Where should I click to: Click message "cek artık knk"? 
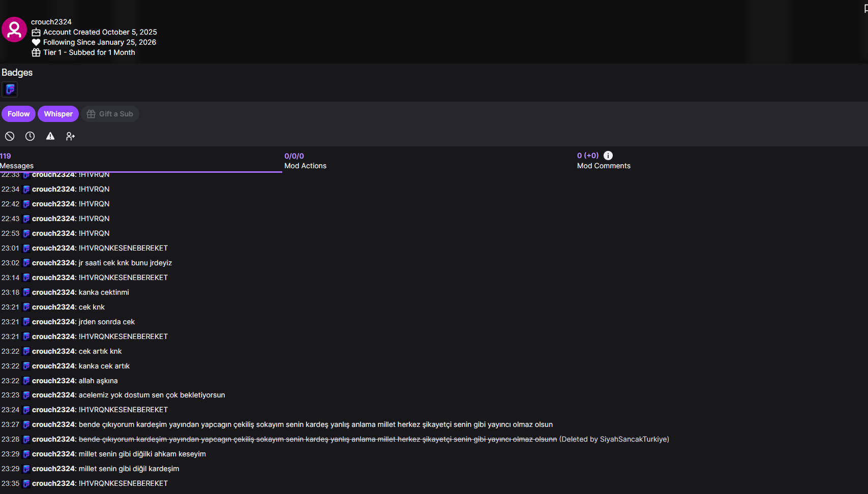pos(100,351)
